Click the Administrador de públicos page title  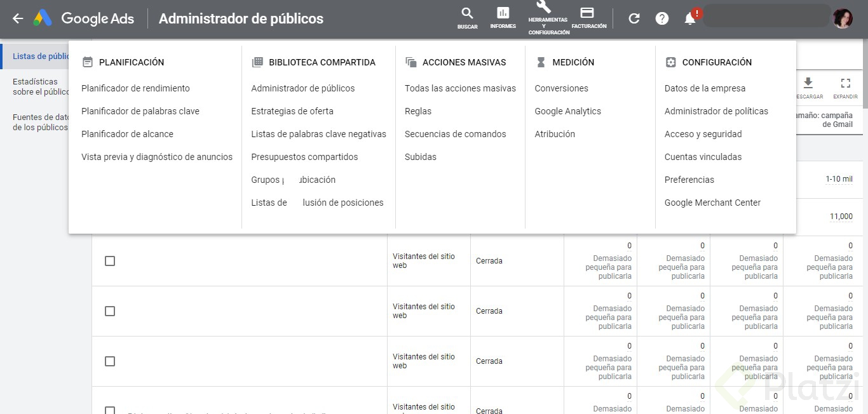click(241, 18)
